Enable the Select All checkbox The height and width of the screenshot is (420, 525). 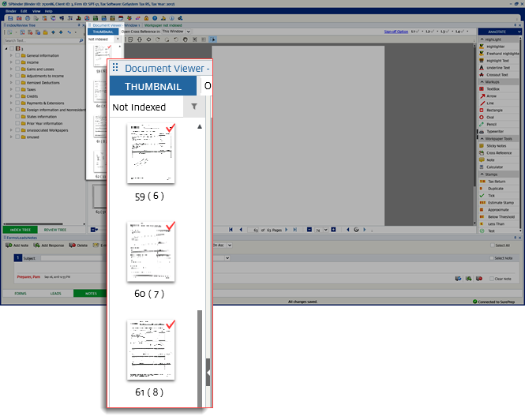tap(492, 246)
